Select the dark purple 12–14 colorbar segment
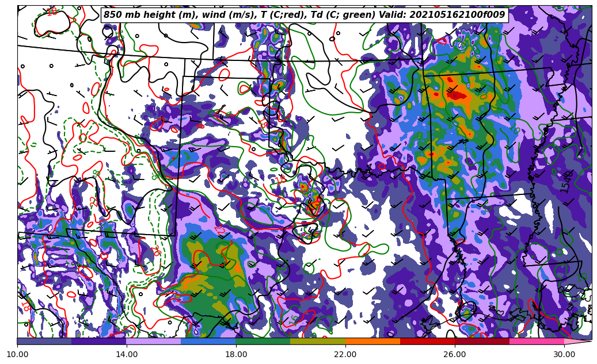The width and height of the screenshot is (597, 364). click(x=99, y=341)
